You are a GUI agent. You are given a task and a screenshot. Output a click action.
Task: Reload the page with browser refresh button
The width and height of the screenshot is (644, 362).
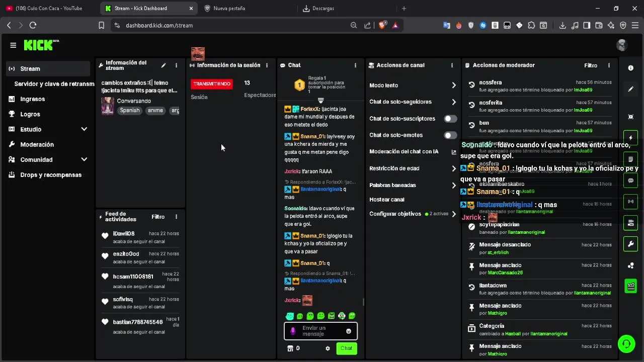tap(33, 25)
